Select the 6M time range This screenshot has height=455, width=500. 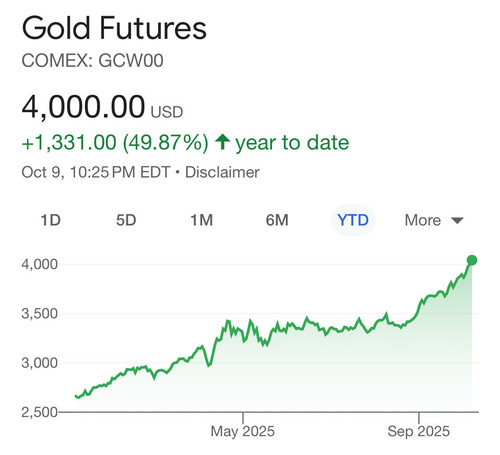pyautogui.click(x=277, y=220)
